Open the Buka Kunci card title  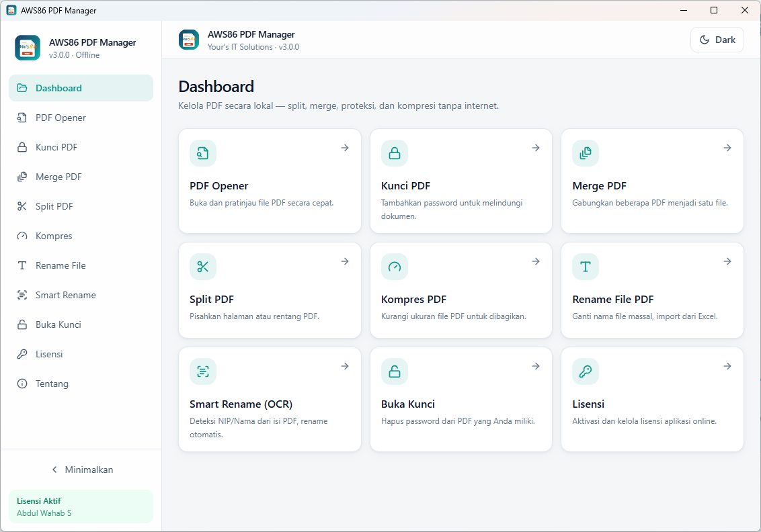coord(408,404)
